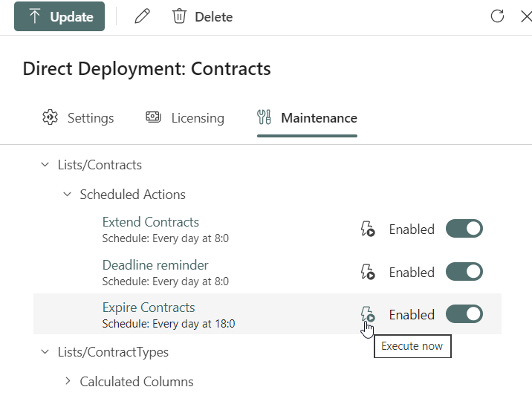532x410 pixels.
Task: Execute Expire Contracts now via lightning icon
Action: (x=368, y=314)
